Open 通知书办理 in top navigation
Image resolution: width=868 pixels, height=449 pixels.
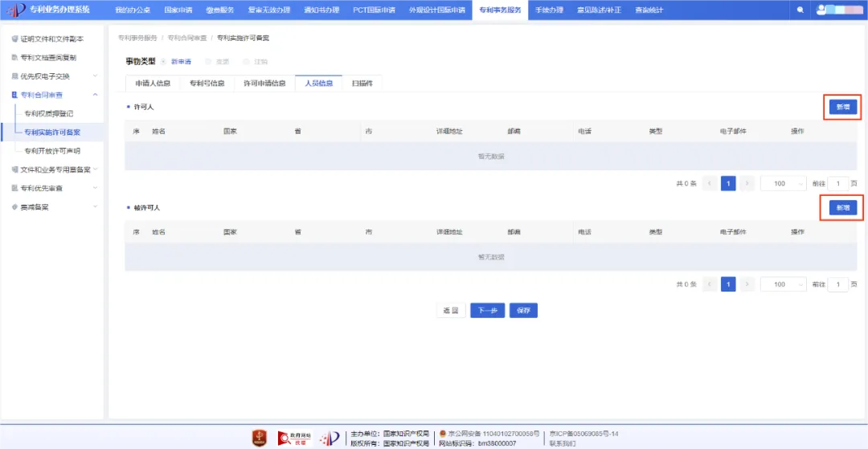point(321,10)
